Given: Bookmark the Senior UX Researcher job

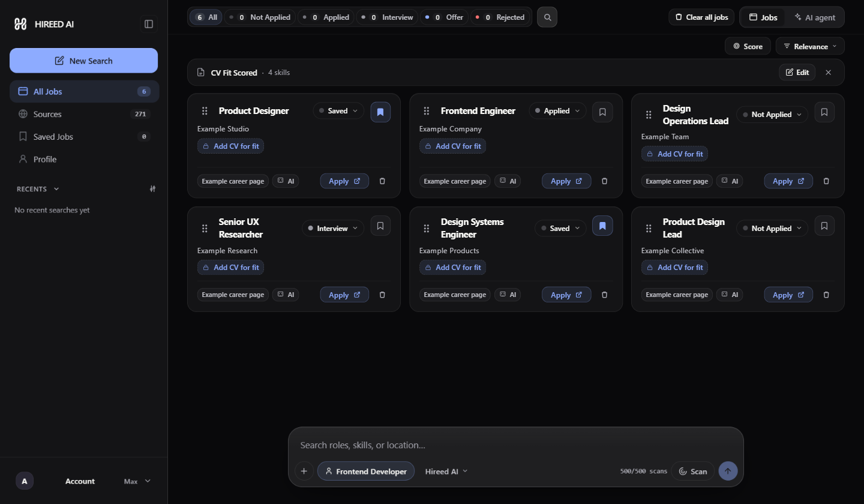Looking at the screenshot, I should pyautogui.click(x=380, y=226).
